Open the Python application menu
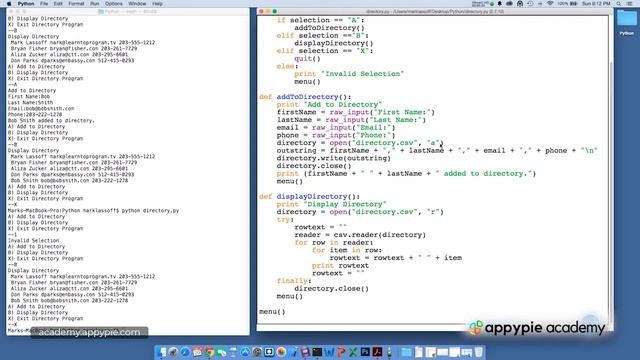The image size is (640, 360). click(x=26, y=4)
